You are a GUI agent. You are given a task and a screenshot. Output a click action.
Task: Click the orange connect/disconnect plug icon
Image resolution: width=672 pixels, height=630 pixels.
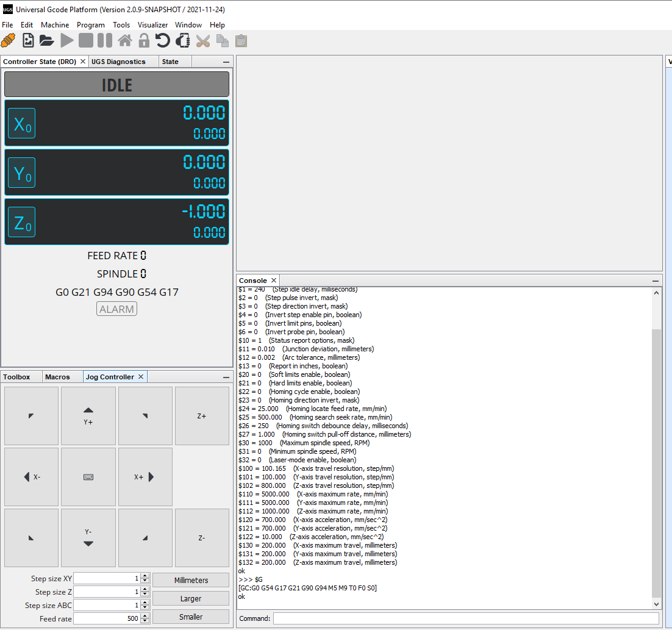(9, 41)
